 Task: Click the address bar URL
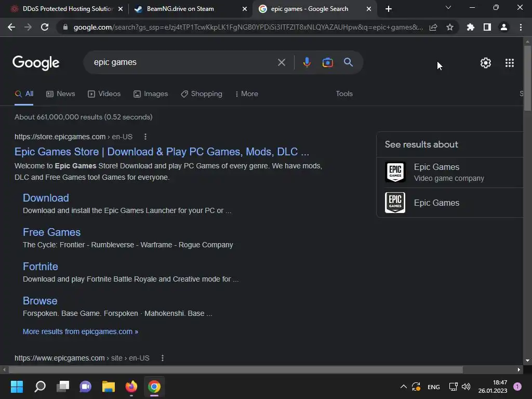point(248,27)
